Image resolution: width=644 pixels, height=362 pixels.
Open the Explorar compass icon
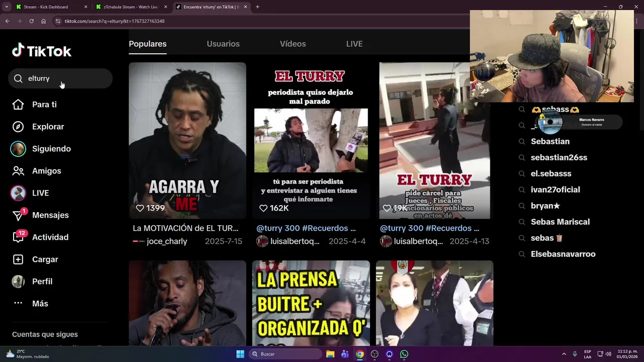coord(18,127)
